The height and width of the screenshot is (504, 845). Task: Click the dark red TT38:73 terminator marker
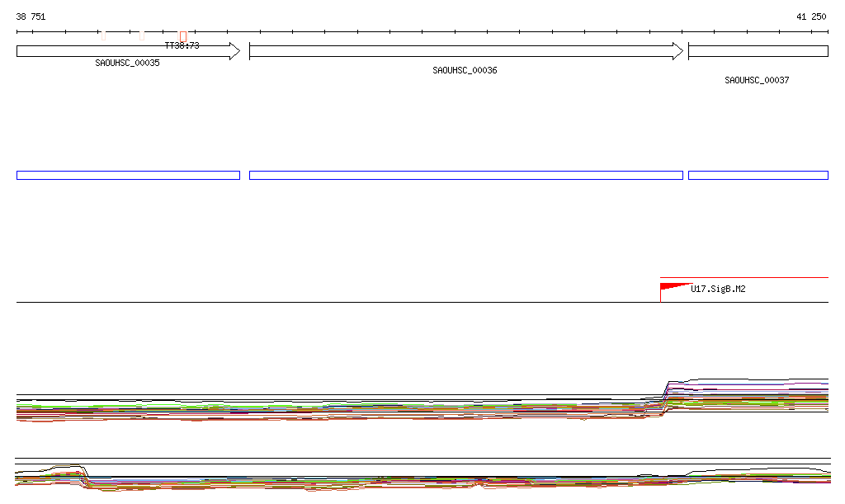pyautogui.click(x=182, y=35)
